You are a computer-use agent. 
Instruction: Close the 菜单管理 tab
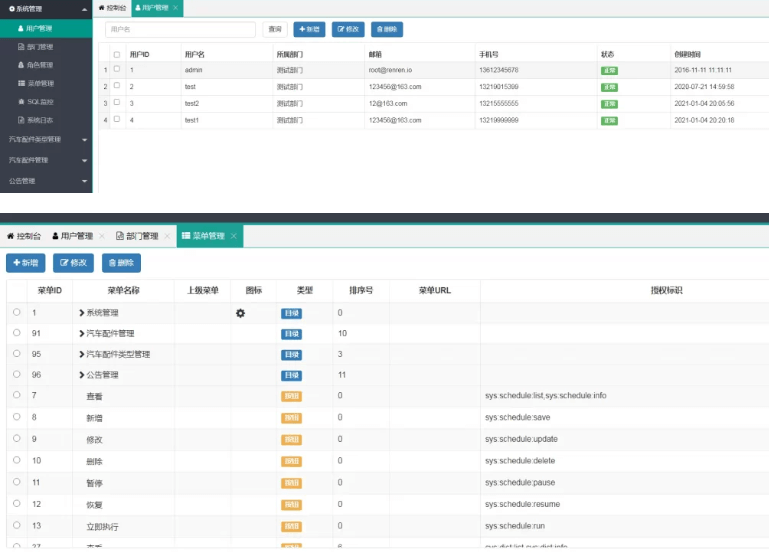point(233,236)
